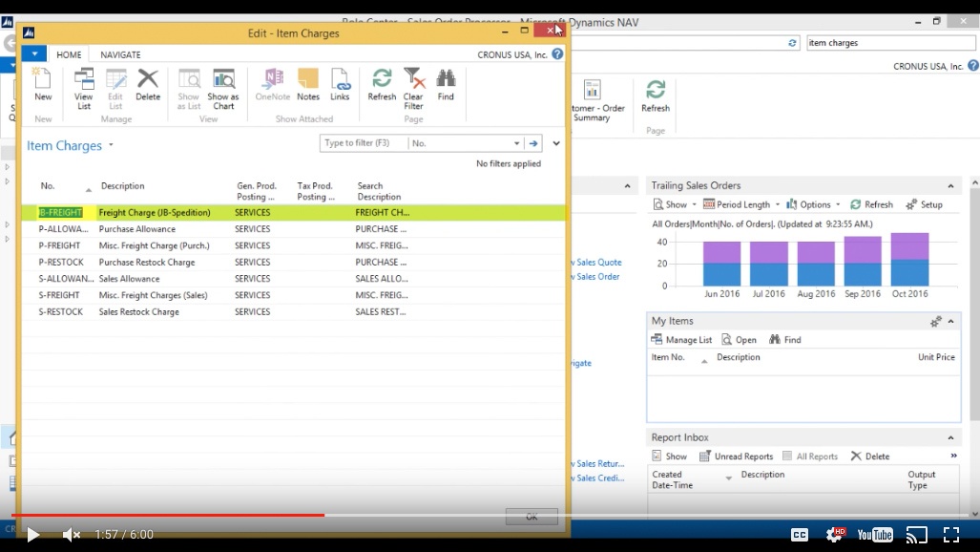Click Jun 2016 blue bar segment
The width and height of the screenshot is (980, 552).
click(x=721, y=274)
